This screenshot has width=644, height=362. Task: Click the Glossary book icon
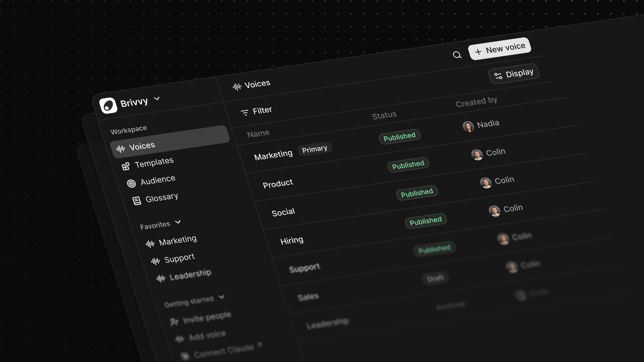pos(137,201)
